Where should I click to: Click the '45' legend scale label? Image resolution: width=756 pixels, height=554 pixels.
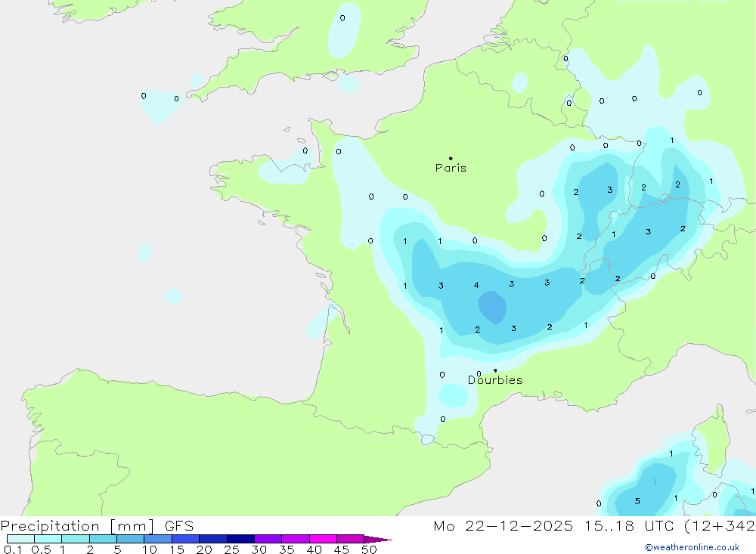pyautogui.click(x=342, y=549)
